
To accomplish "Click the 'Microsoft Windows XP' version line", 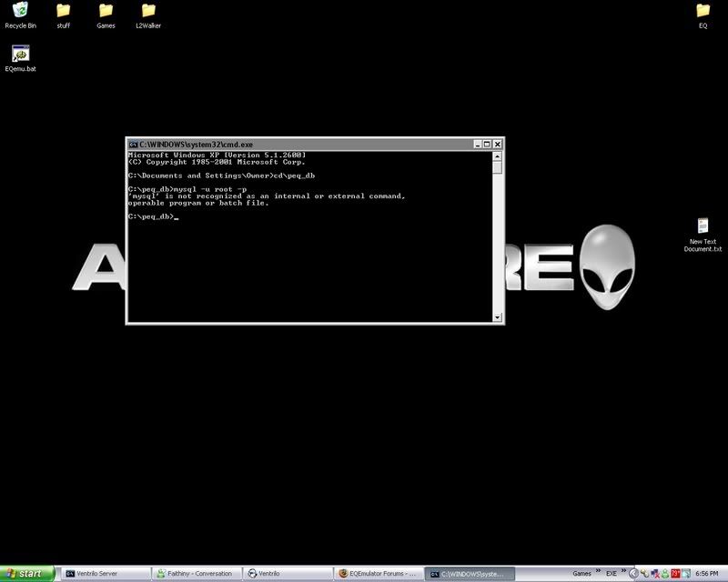I will 217,155.
